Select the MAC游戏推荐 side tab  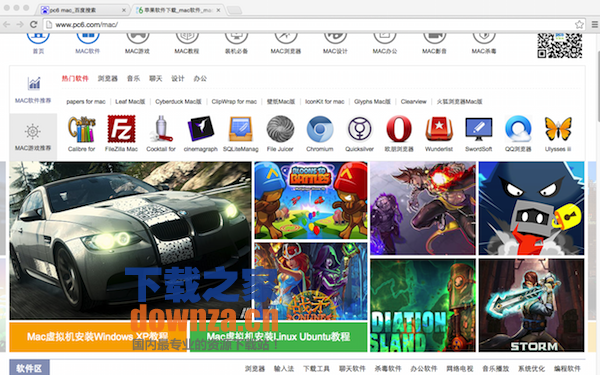point(33,137)
